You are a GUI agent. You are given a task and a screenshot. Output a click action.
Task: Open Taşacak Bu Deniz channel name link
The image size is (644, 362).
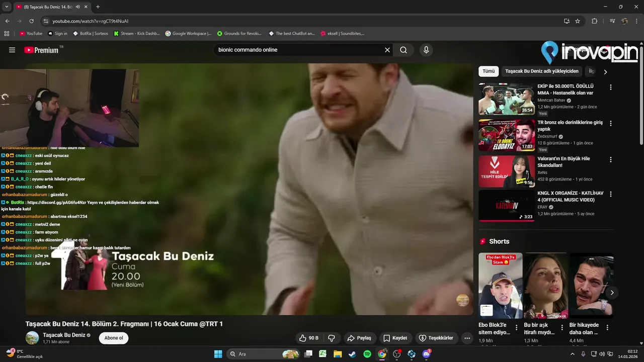click(64, 335)
